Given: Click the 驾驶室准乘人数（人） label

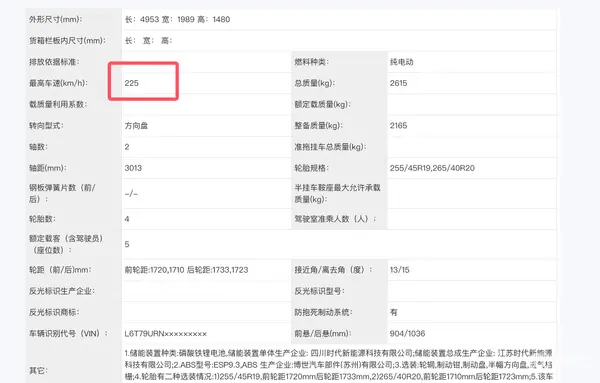Looking at the screenshot, I should pos(335,219).
